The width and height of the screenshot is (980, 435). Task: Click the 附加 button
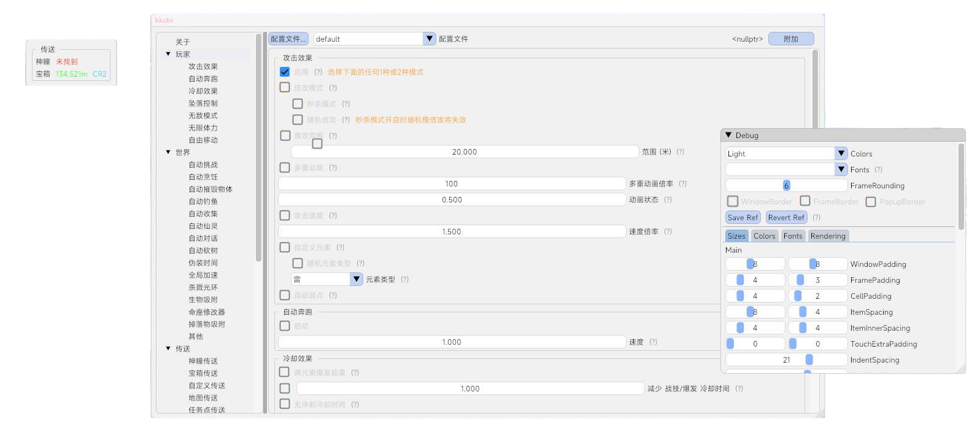790,39
